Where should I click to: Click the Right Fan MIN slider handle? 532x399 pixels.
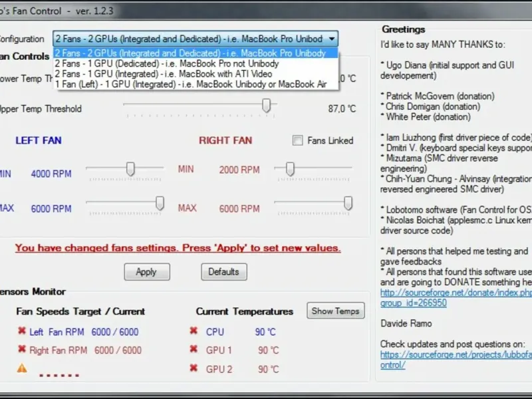(x=290, y=169)
